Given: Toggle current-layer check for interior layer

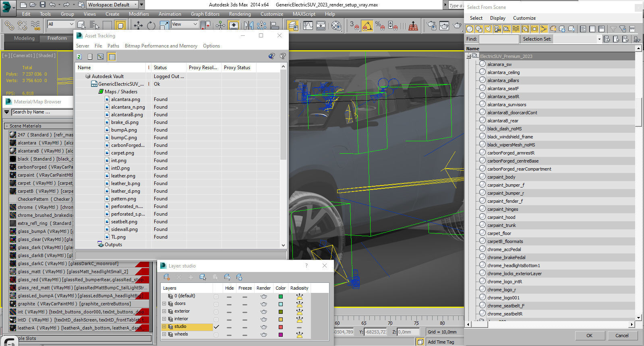Looking at the screenshot, I should pyautogui.click(x=216, y=319).
